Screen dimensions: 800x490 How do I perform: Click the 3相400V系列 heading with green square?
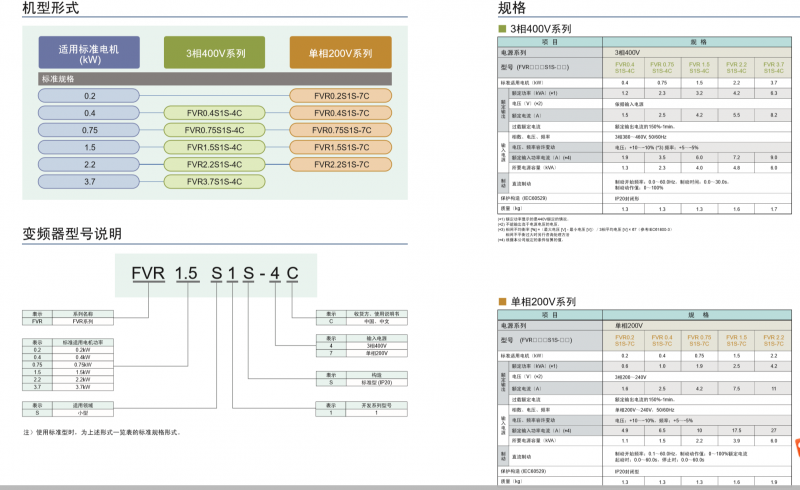tap(535, 29)
